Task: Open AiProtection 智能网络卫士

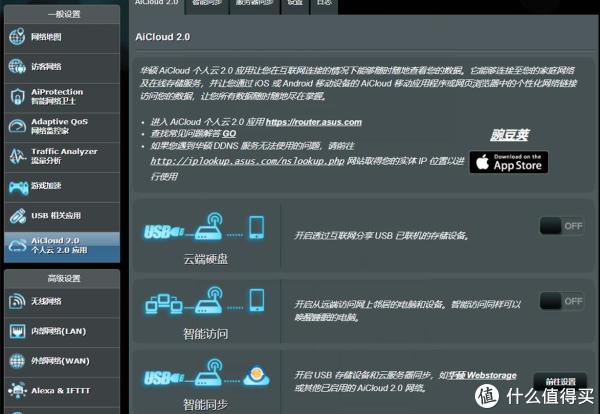Action: (x=60, y=96)
